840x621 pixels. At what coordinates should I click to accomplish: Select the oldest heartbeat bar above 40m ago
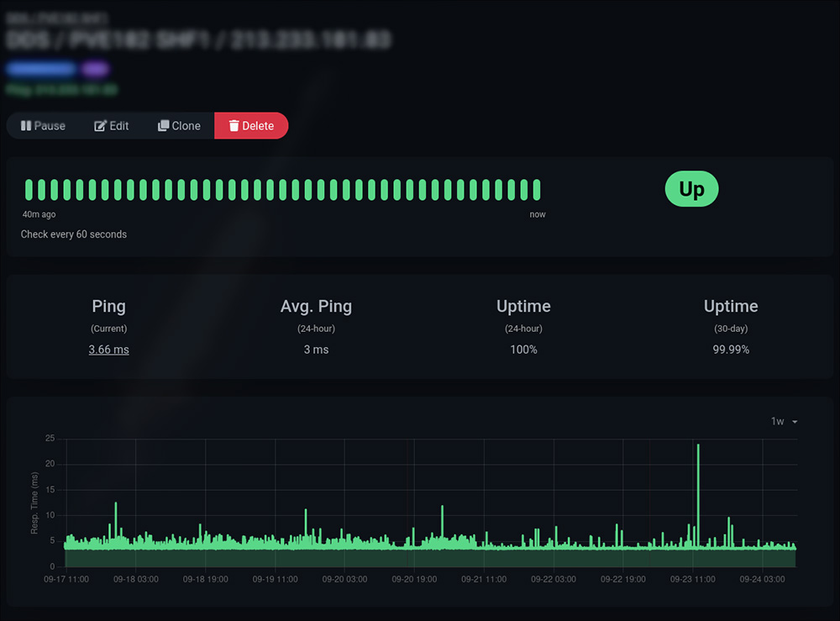29,189
